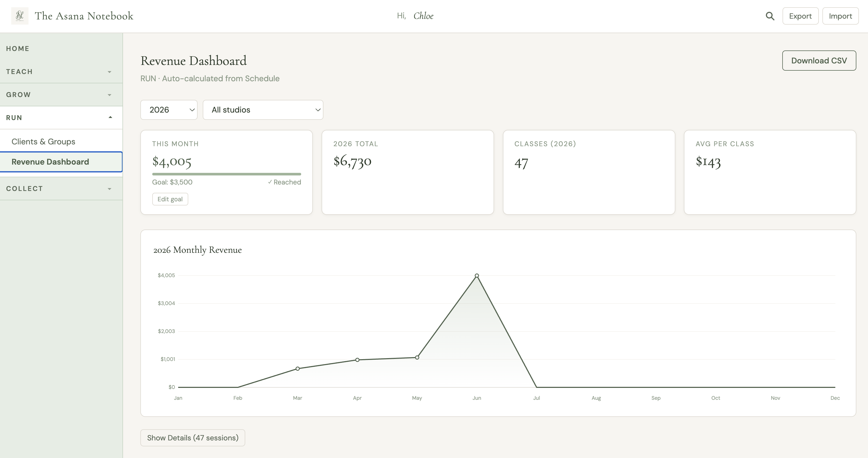Click the April data point on chart
The height and width of the screenshot is (458, 868).
tap(357, 360)
